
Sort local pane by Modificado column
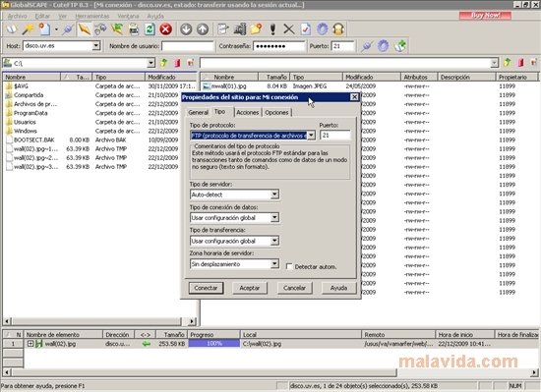(171, 77)
